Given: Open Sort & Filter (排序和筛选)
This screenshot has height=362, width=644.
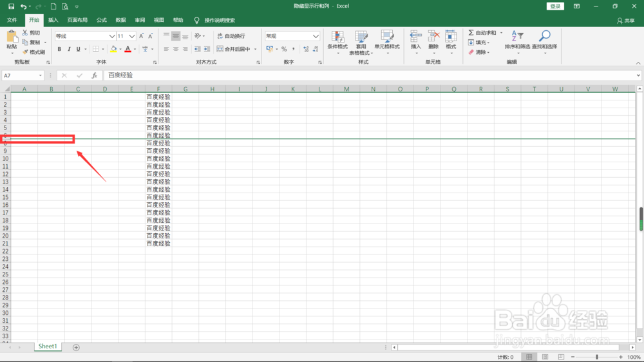Looking at the screenshot, I should click(x=518, y=42).
